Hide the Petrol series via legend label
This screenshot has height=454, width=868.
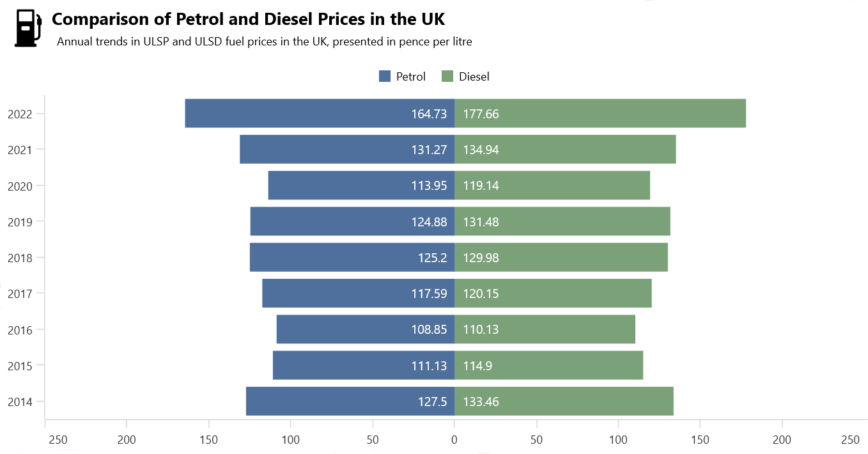click(410, 77)
